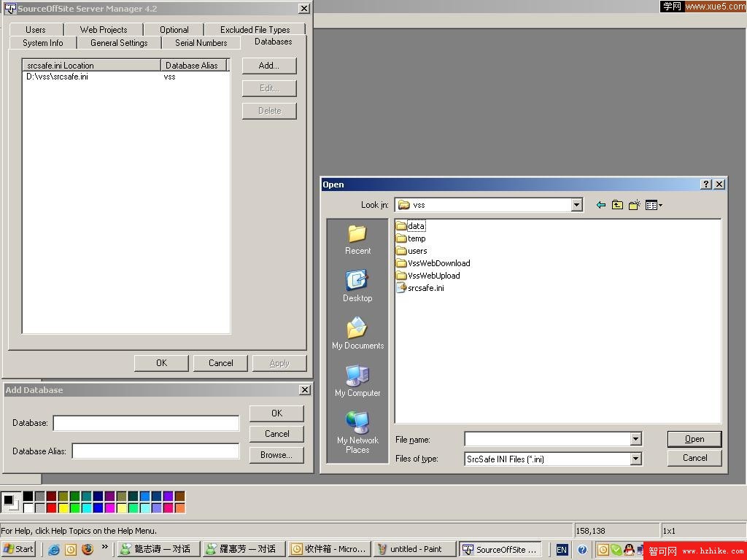Click the Open button in the Open dialog
The image size is (747, 560).
pos(694,439)
